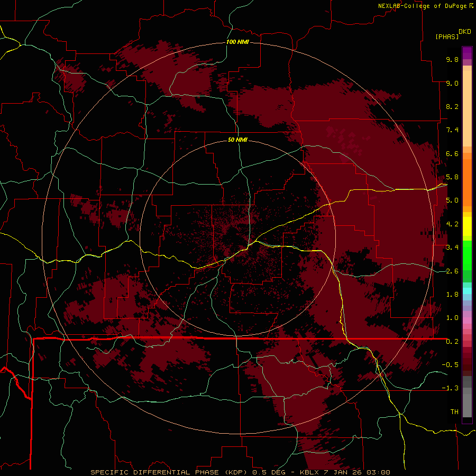
Task: Click the 3.4 scale value
Action: (452, 248)
